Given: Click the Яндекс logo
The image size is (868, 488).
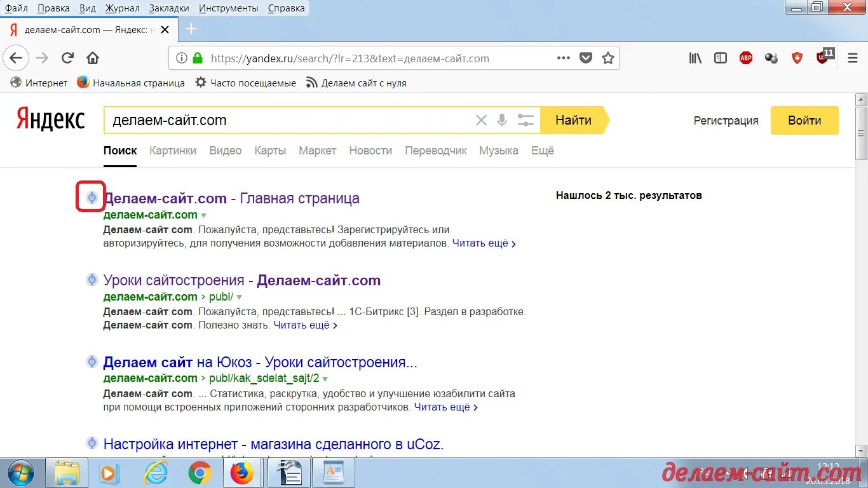Looking at the screenshot, I should tap(51, 119).
